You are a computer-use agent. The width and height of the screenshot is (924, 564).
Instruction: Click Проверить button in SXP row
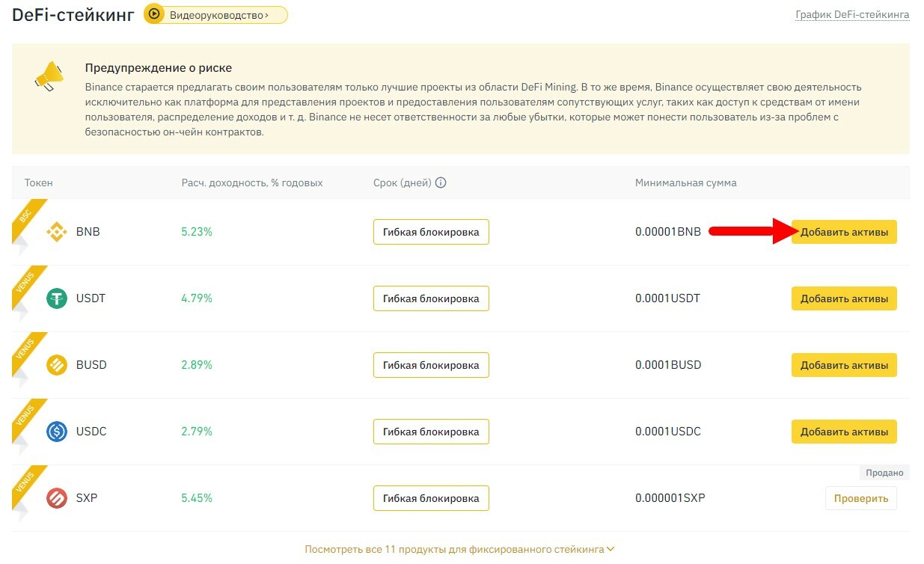(861, 498)
